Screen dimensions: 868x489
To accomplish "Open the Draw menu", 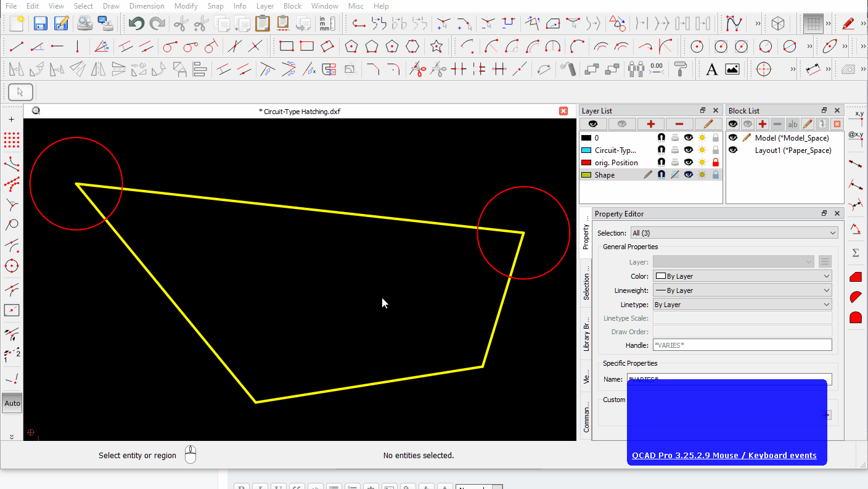I will pos(111,6).
